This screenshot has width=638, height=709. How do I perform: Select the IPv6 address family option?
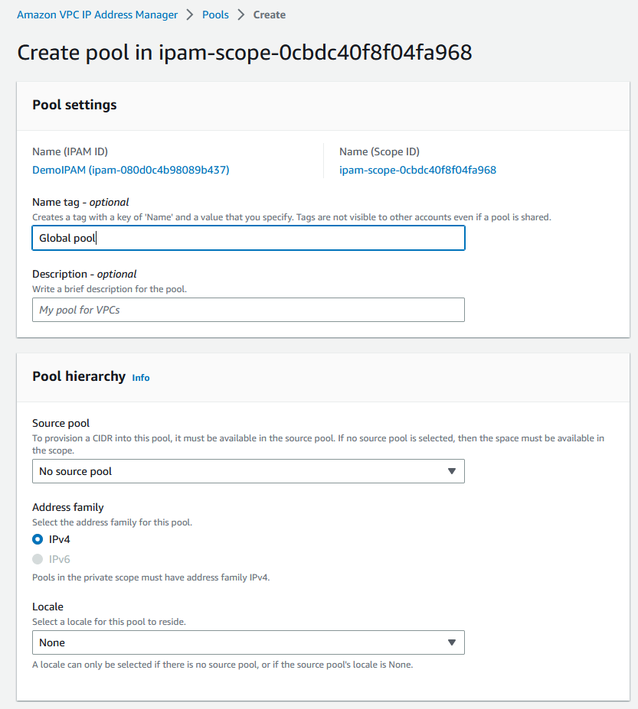tap(38, 559)
